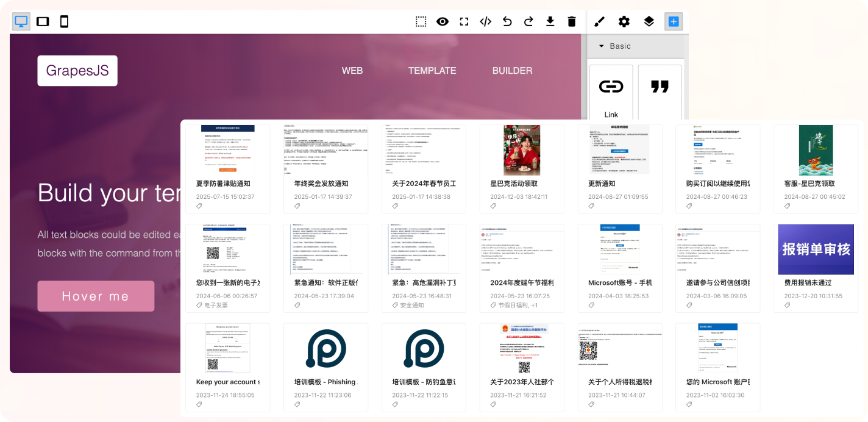Open the Layers manager panel
Screen dimensions: 868x422
649,22
